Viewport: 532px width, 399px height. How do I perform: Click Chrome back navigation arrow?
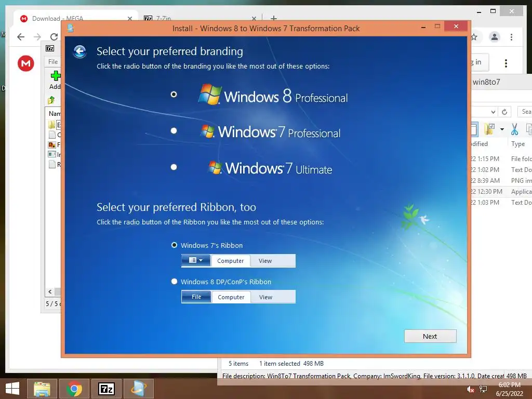pyautogui.click(x=21, y=37)
